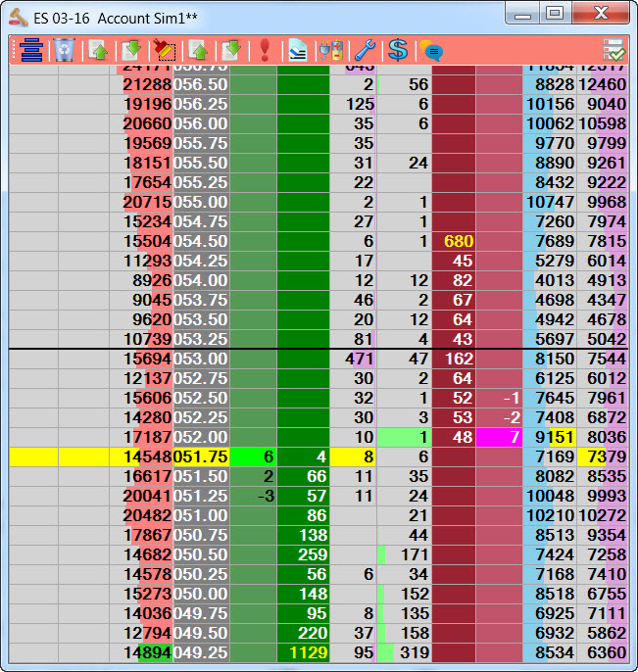The height and width of the screenshot is (672, 638).
Task: Click the up-arrow icon right of the paintbrush
Action: 199,50
